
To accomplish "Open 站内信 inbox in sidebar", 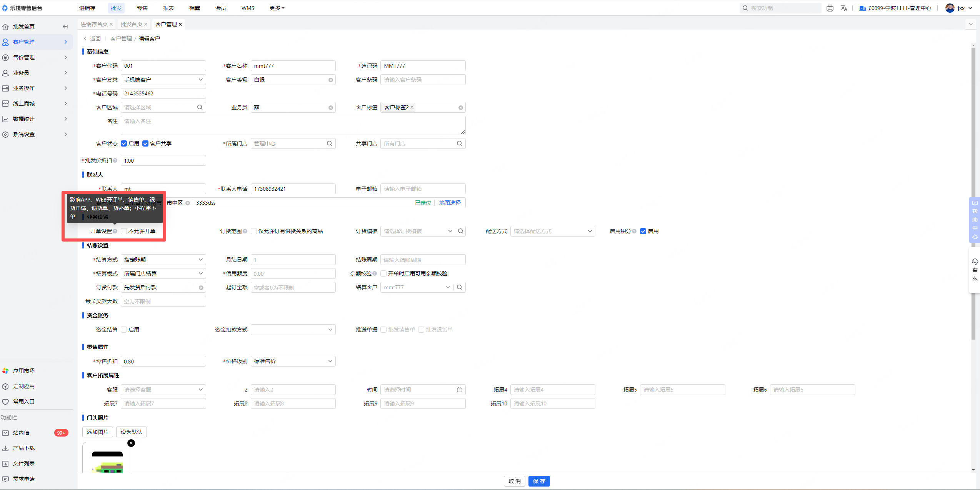I will [x=22, y=433].
